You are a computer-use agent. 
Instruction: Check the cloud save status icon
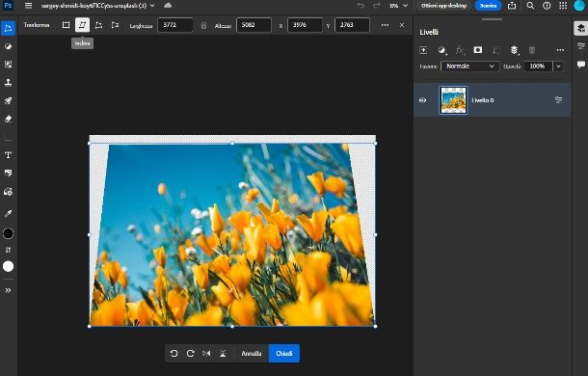[x=168, y=6]
